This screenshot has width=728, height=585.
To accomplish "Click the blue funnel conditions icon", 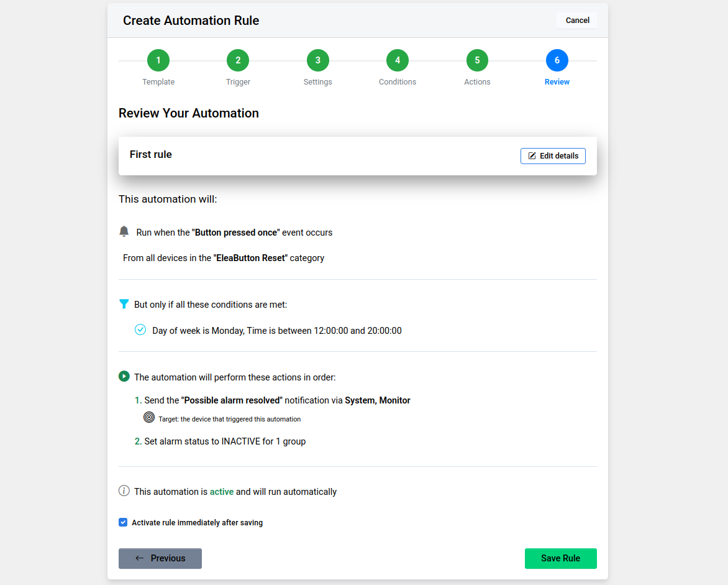I will (124, 304).
